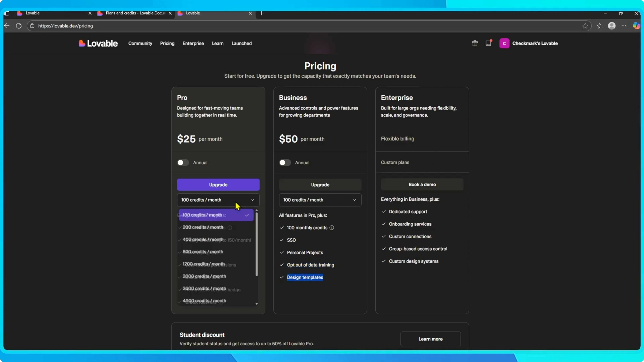644x362 pixels.
Task: Open a new tab with the plus icon
Action: (261, 13)
